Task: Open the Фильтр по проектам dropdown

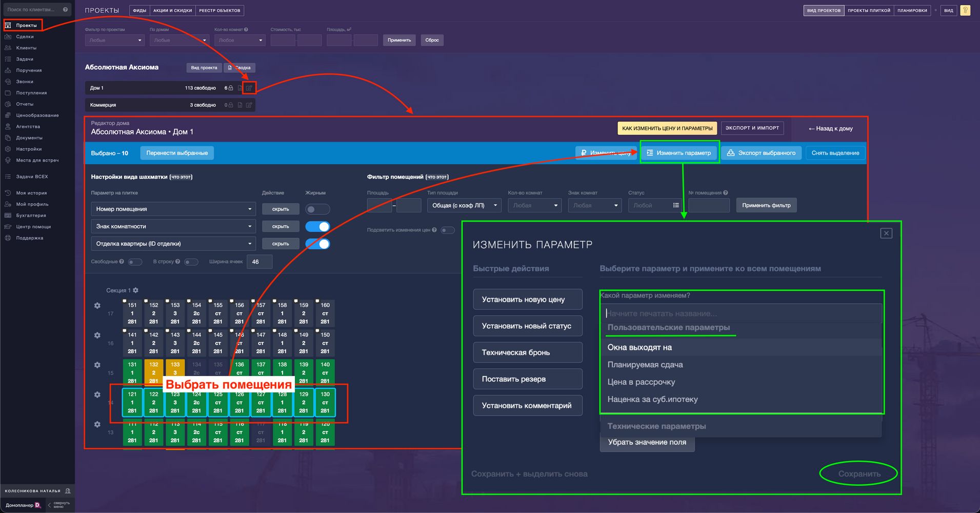Action: click(114, 40)
